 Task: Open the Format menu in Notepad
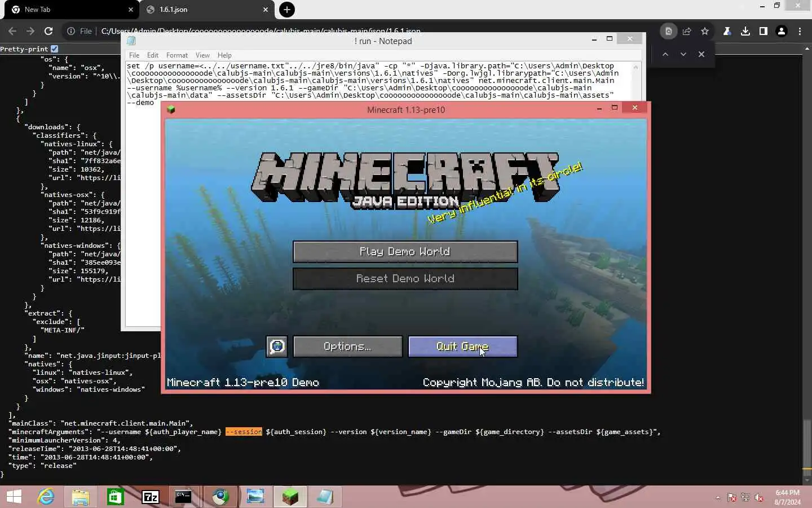177,55
